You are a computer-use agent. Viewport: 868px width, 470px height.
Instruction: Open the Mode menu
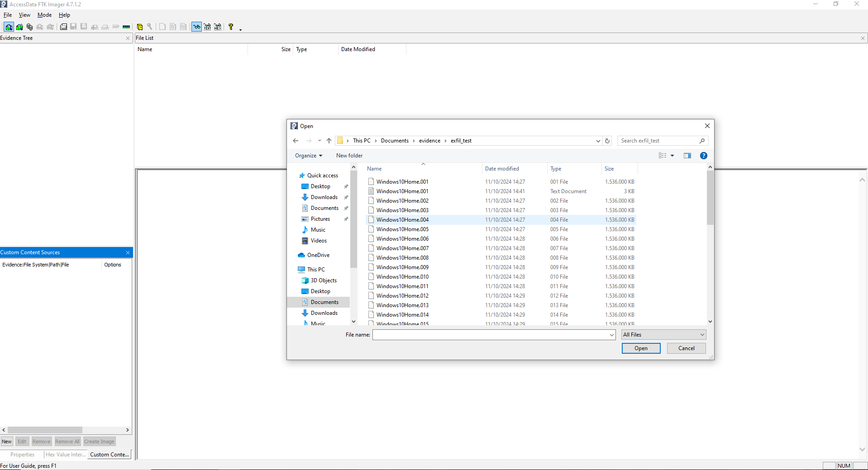(44, 15)
